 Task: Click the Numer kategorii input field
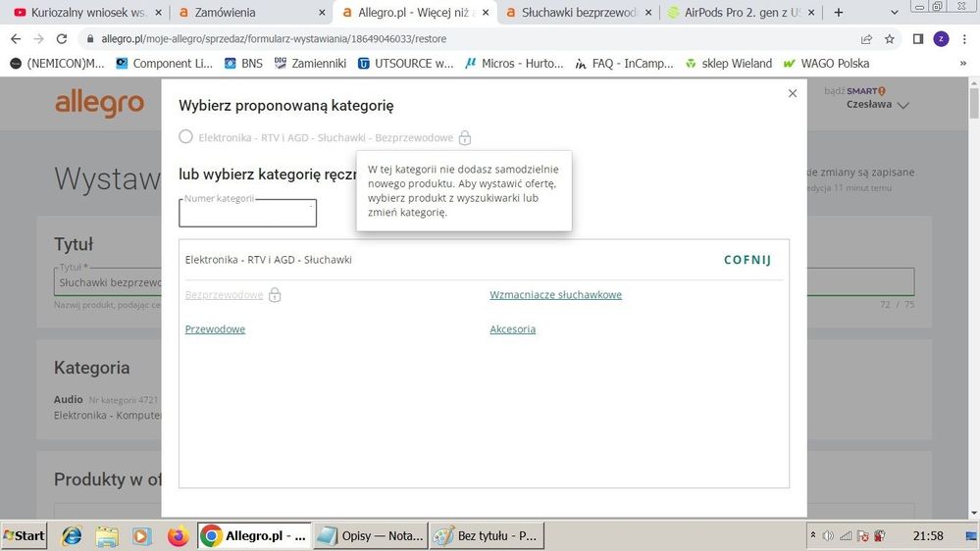coord(247,213)
